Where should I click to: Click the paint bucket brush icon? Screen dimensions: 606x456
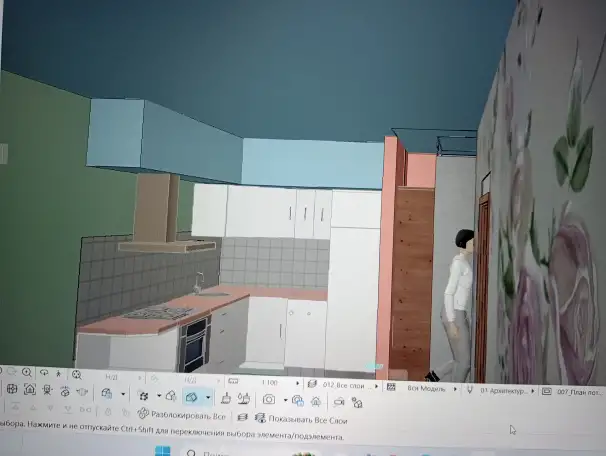point(227,398)
